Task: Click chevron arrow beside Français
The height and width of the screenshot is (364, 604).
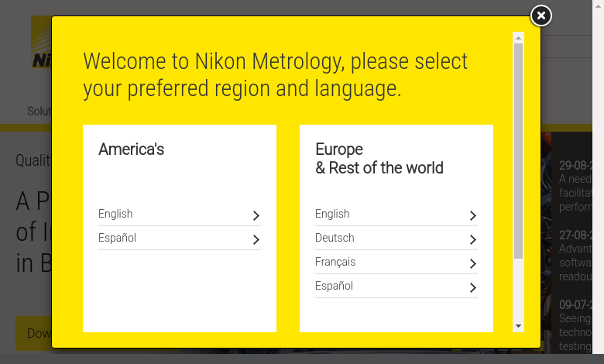Action: click(x=473, y=263)
